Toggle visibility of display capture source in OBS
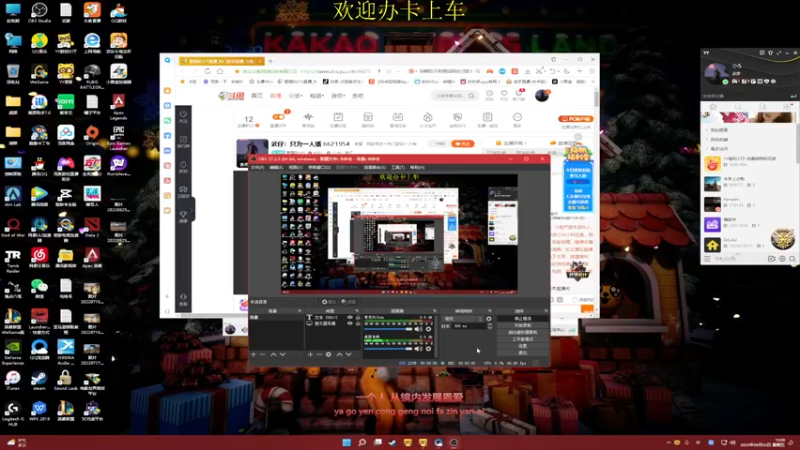This screenshot has width=800, height=450. [349, 323]
